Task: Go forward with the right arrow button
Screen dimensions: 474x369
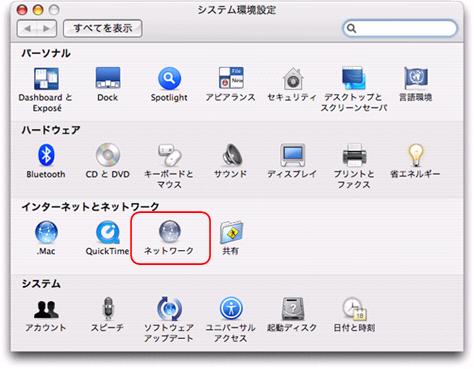Action: point(47,28)
